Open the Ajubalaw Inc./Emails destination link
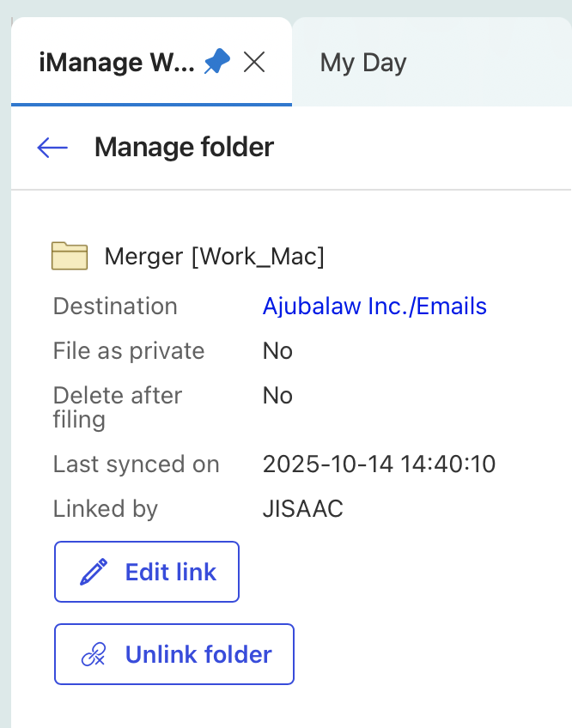Viewport: 572px width, 728px height. click(x=374, y=306)
